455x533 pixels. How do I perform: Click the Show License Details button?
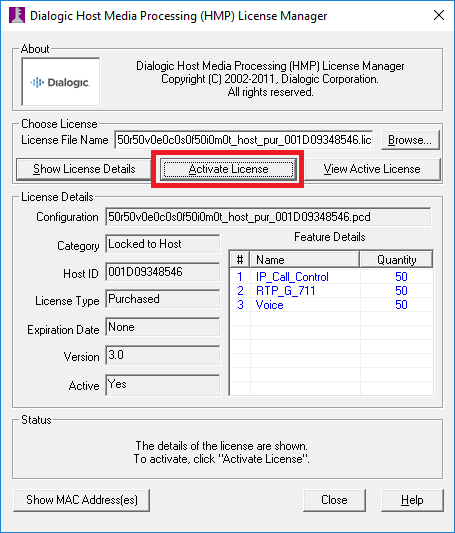pos(84,169)
